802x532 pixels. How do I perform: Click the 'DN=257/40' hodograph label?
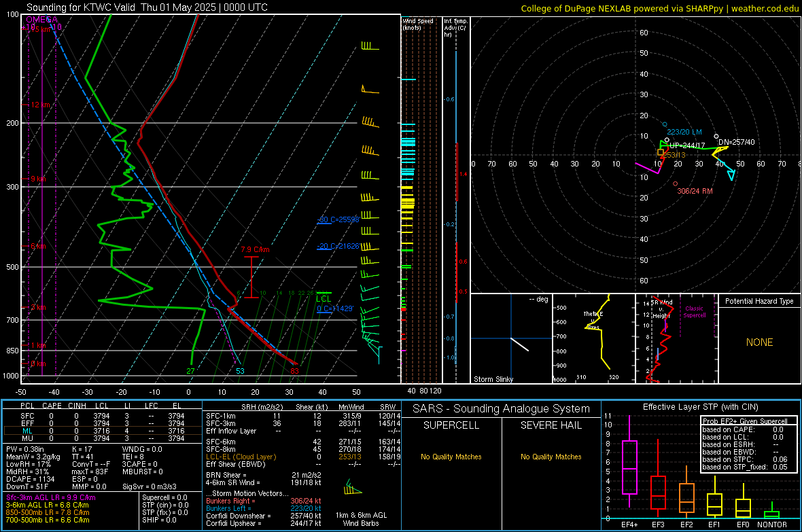(736, 142)
